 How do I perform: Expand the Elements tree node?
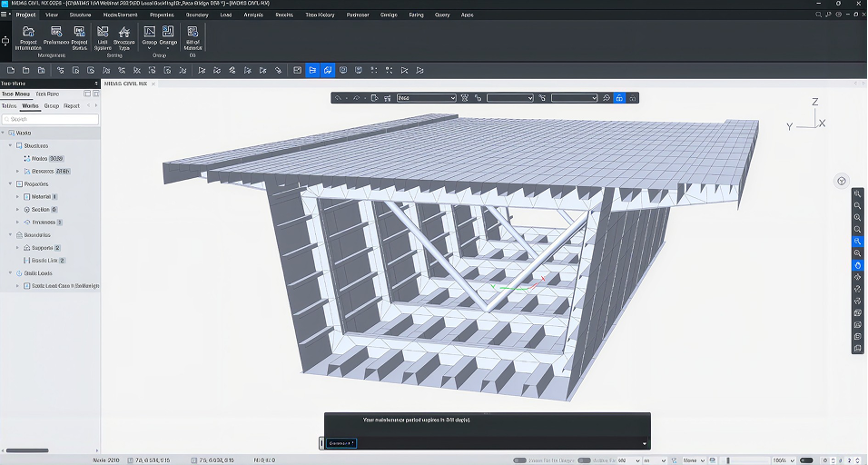coord(18,171)
